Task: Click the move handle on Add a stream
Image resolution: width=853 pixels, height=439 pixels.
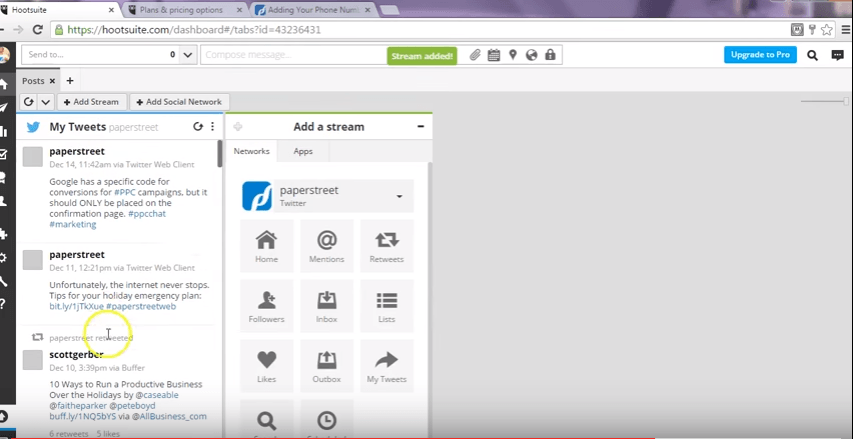Action: (238, 127)
